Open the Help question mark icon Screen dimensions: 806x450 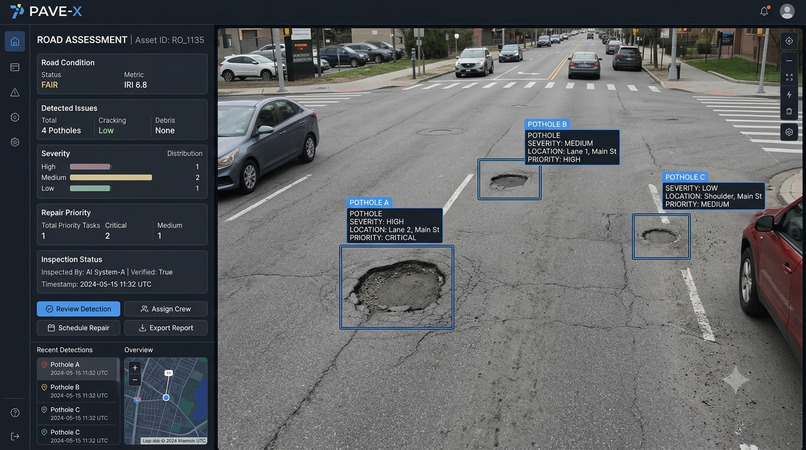pos(15,412)
